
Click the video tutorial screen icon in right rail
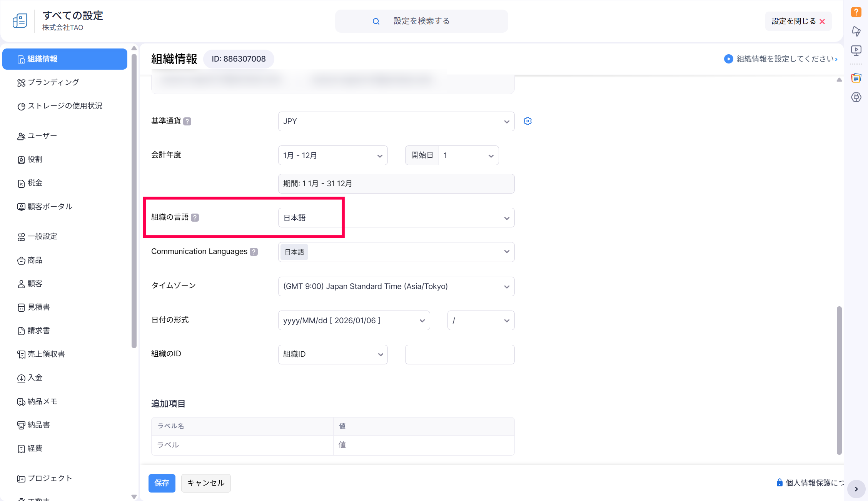[x=856, y=50]
